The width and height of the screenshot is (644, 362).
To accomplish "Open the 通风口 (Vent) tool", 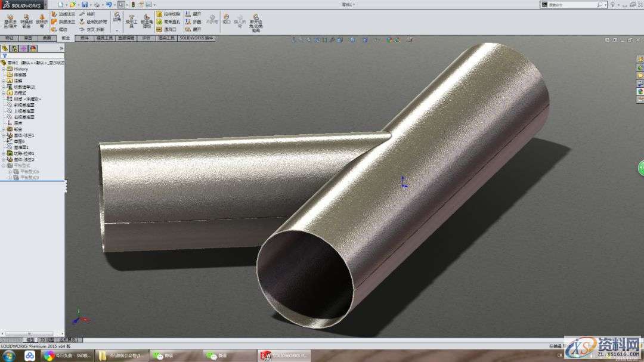I will [168, 28].
